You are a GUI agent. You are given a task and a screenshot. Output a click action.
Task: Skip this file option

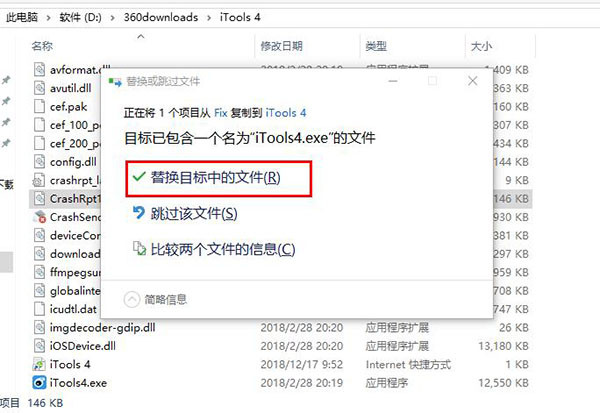[194, 214]
